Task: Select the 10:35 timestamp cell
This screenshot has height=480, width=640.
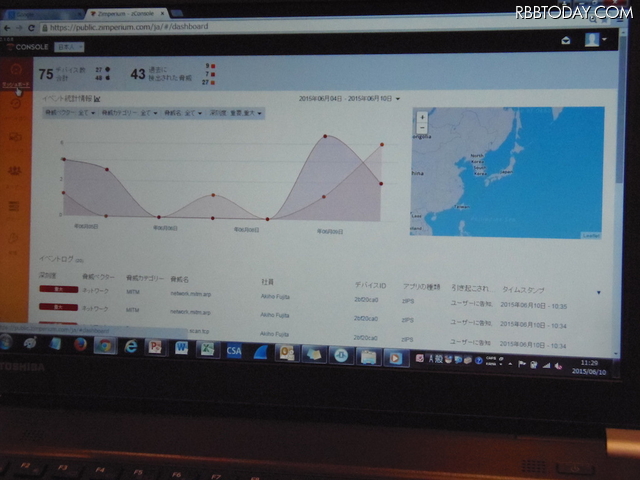Action: [x=533, y=306]
